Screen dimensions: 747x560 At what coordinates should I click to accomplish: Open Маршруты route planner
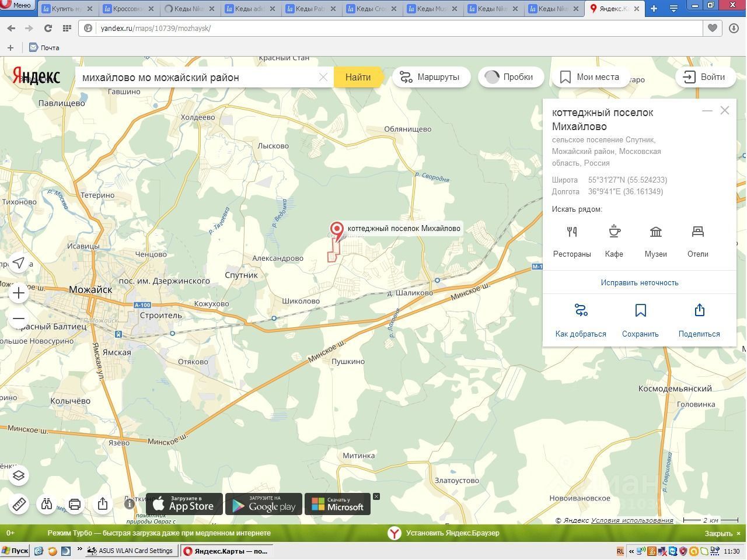coord(431,77)
